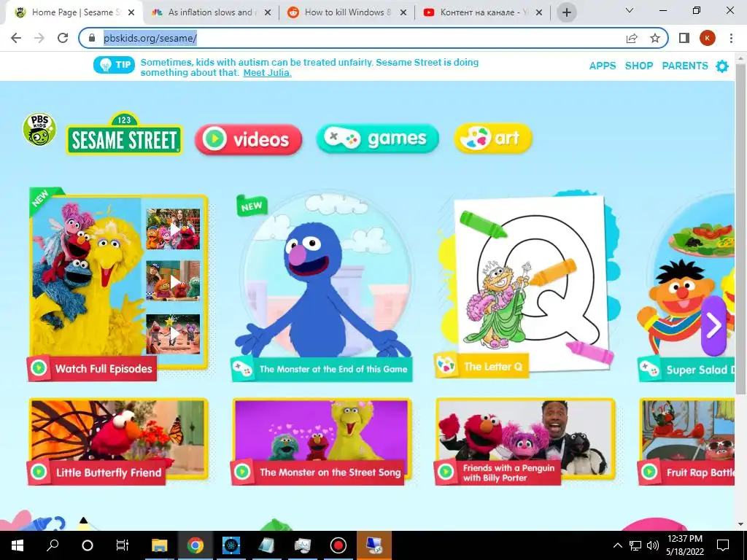747x560 pixels.
Task: Click play icon on Little Butterfly Friend label
Action: [39, 472]
